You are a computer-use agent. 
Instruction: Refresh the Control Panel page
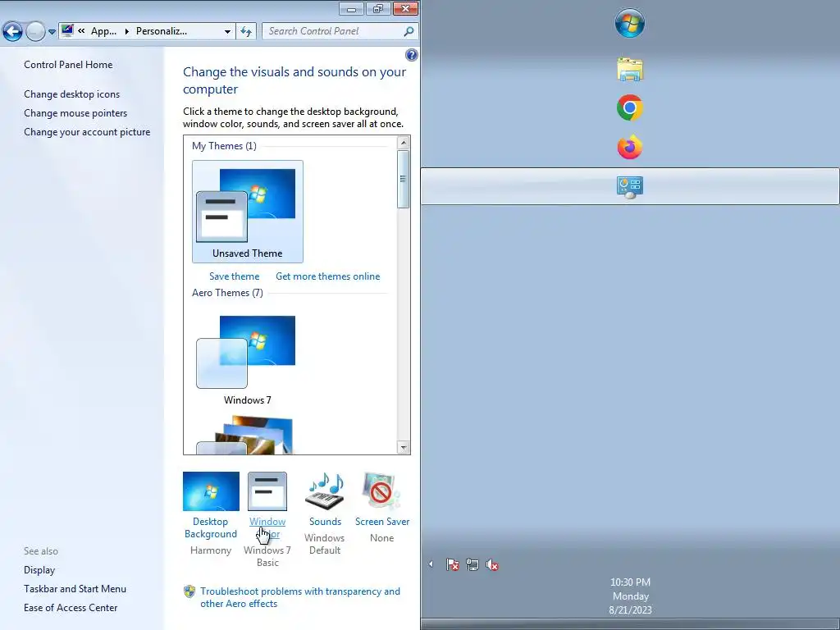coord(246,32)
